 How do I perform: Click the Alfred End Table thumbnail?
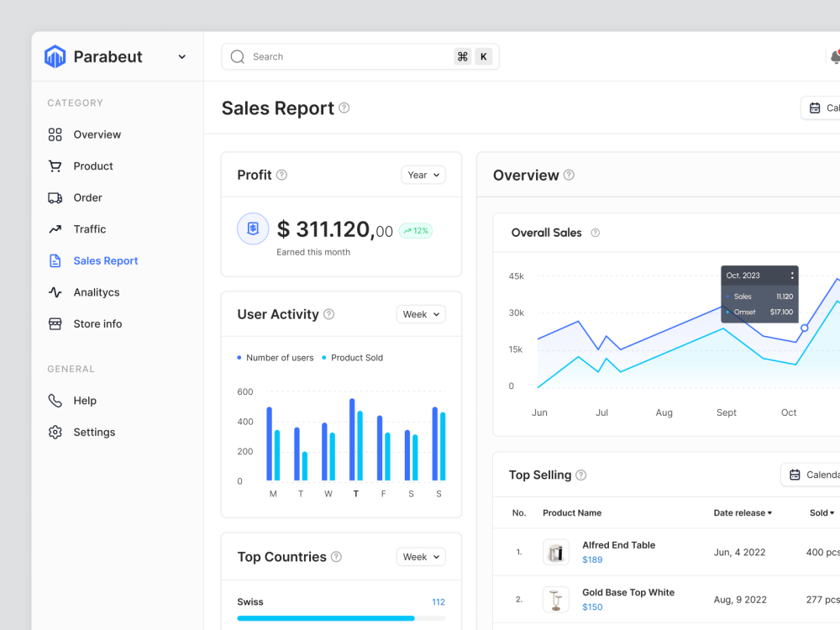click(x=556, y=553)
